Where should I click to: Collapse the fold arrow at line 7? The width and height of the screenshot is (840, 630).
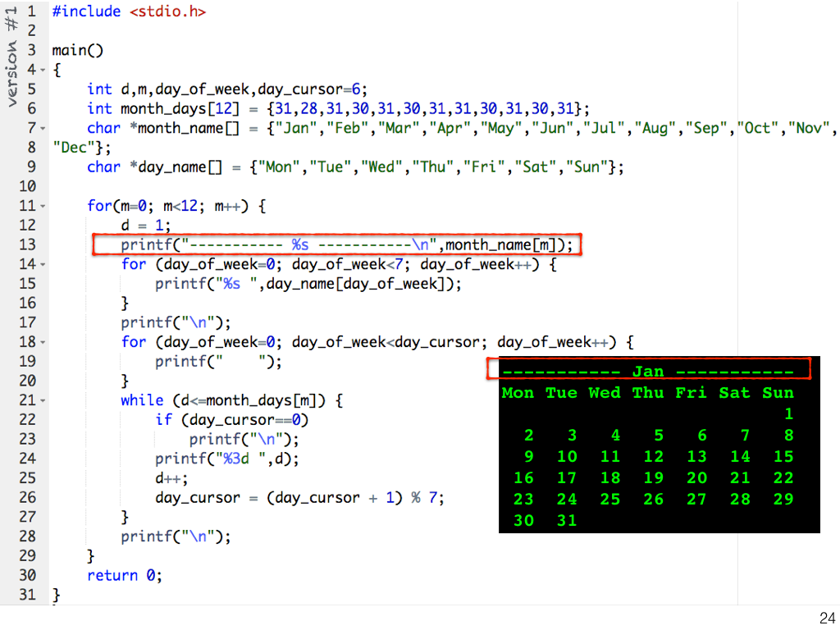(43, 129)
